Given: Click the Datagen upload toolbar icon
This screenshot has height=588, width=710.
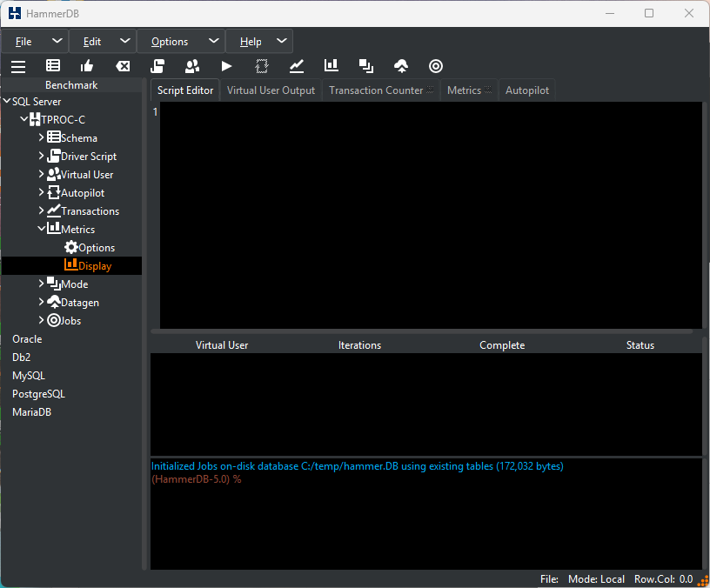Looking at the screenshot, I should pyautogui.click(x=401, y=66).
